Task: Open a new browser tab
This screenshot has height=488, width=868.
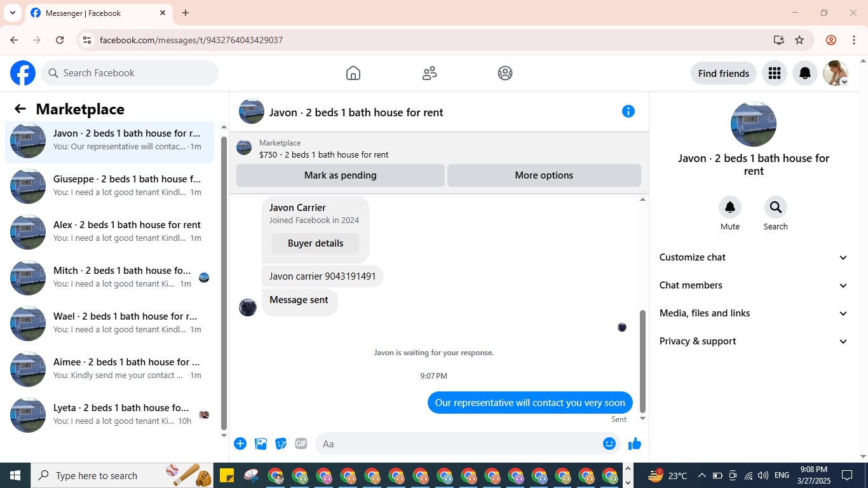Action: pos(186,13)
